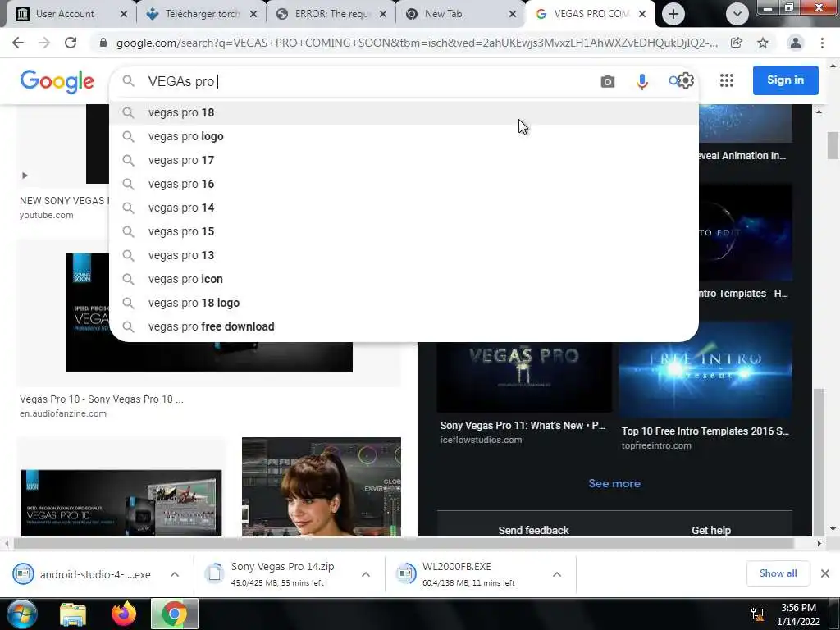840x630 pixels.
Task: Select suggestion vegas pro 18 logo
Action: pyautogui.click(x=404, y=303)
